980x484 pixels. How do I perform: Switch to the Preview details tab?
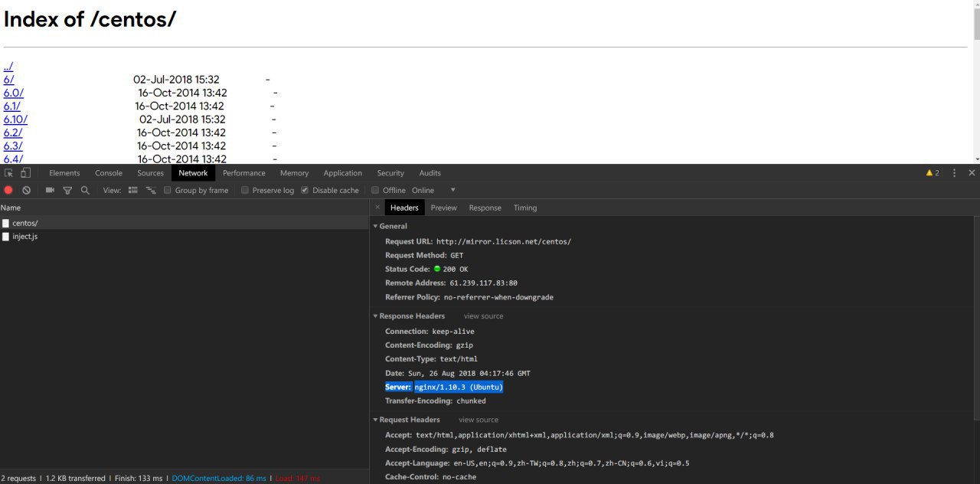(x=443, y=208)
